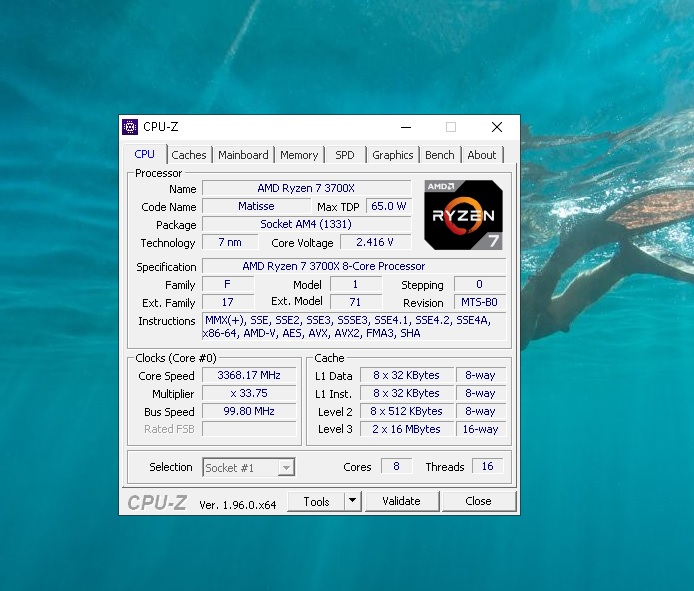Go to the SPD tab
694x591 pixels.
[344, 155]
